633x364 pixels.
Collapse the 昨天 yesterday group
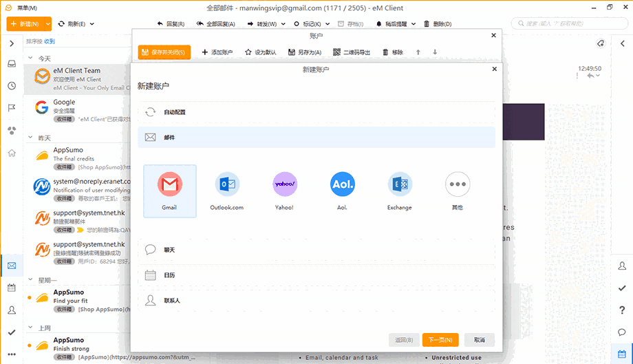[30, 138]
